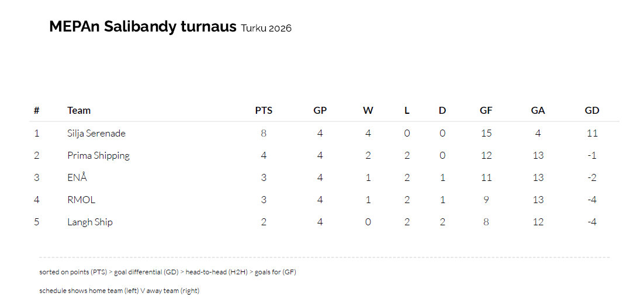Click the MEPAn Salibandy turnaus title
Viewport: 644px width, 307px height.
tap(143, 27)
